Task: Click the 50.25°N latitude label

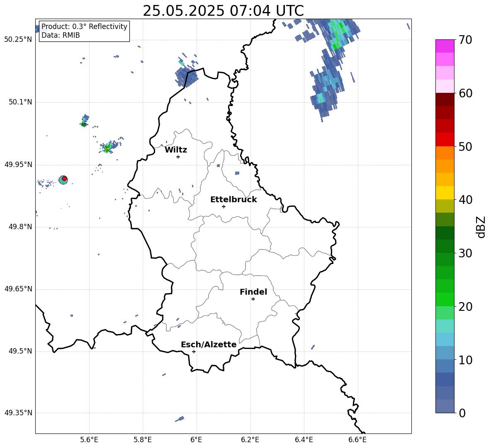Action: [18, 40]
